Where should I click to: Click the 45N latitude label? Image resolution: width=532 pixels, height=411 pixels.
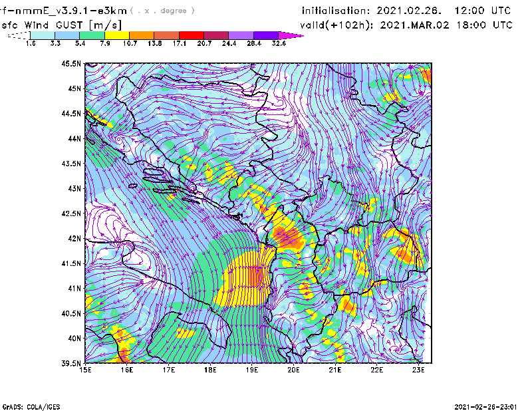coord(74,88)
